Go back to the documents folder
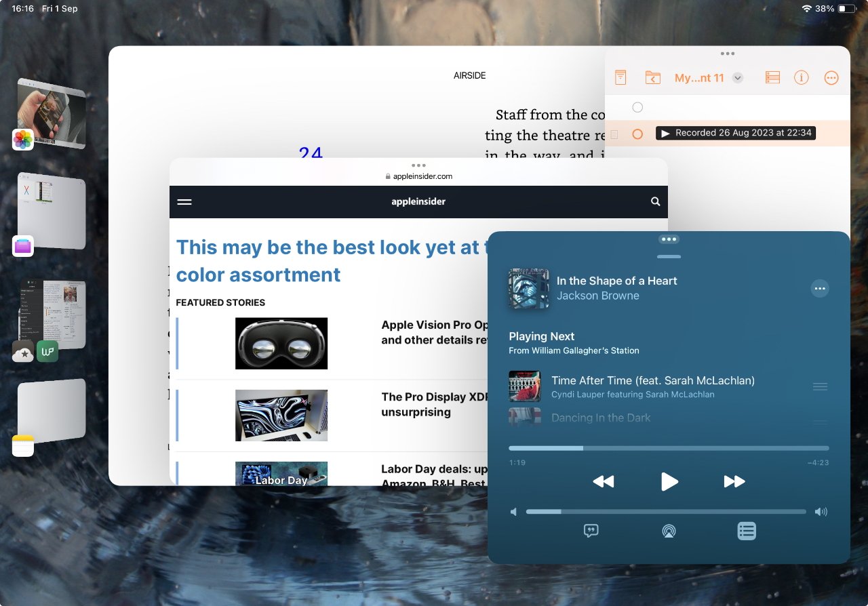Screen dimensions: 868x606 pyautogui.click(x=652, y=77)
